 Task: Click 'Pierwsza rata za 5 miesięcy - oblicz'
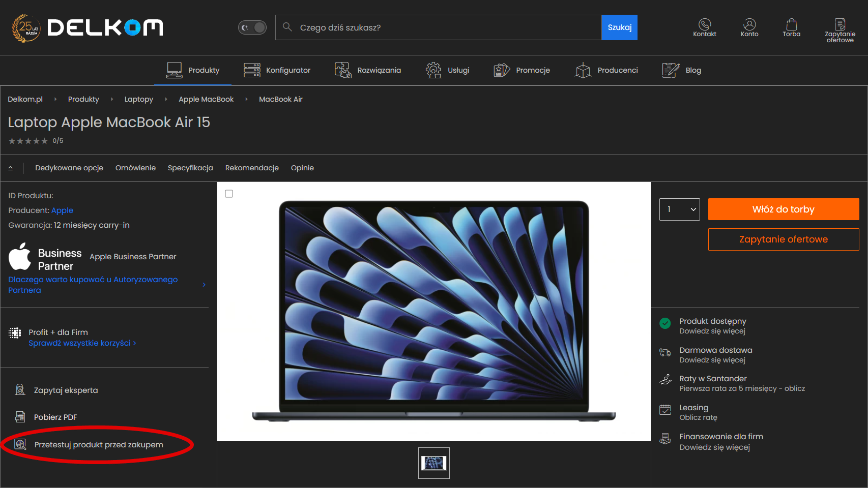pyautogui.click(x=742, y=389)
